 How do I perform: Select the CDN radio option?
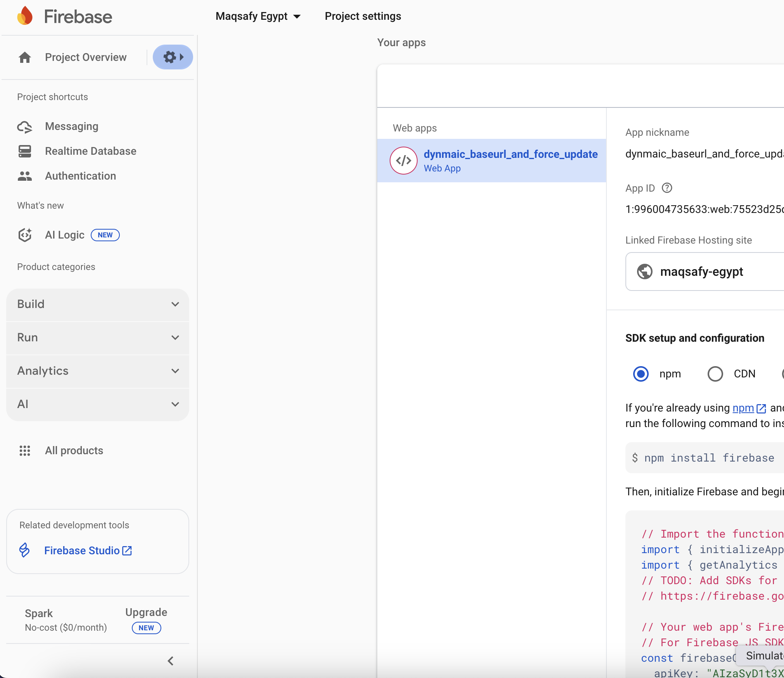[715, 374]
